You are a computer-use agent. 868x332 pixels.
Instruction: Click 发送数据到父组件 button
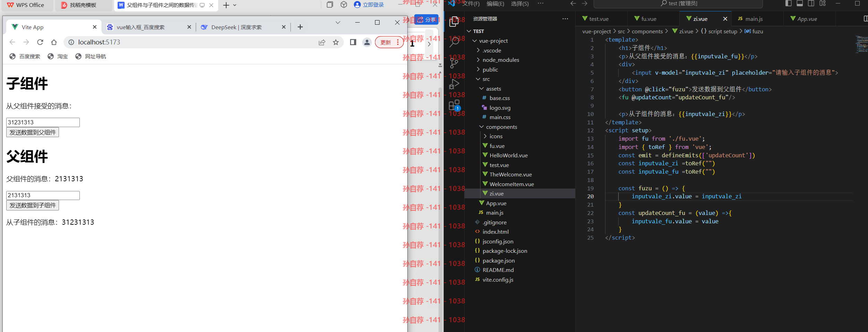click(x=33, y=132)
